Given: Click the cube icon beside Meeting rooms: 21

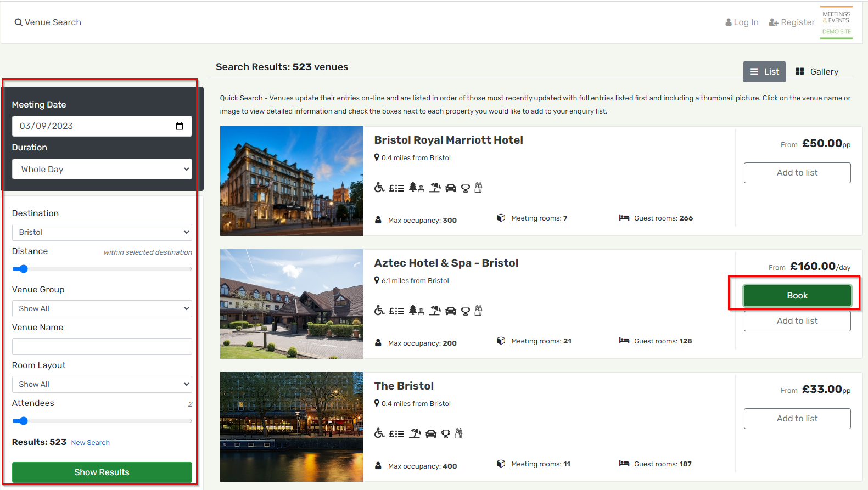Looking at the screenshot, I should [501, 341].
